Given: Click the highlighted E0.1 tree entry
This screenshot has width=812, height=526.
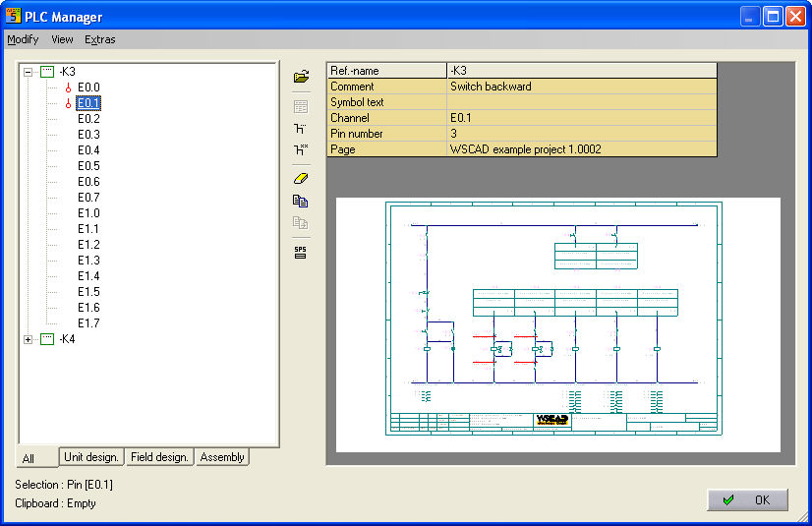Looking at the screenshot, I should 88,103.
